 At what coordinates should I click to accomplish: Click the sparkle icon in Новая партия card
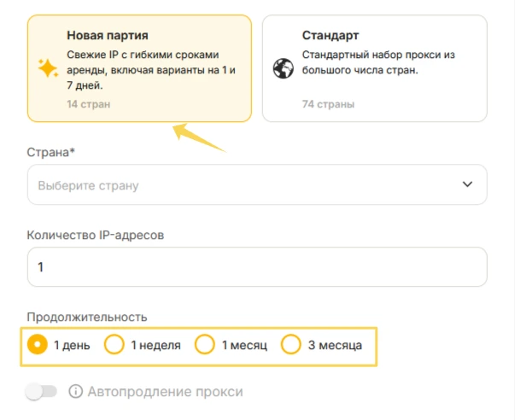(48, 68)
